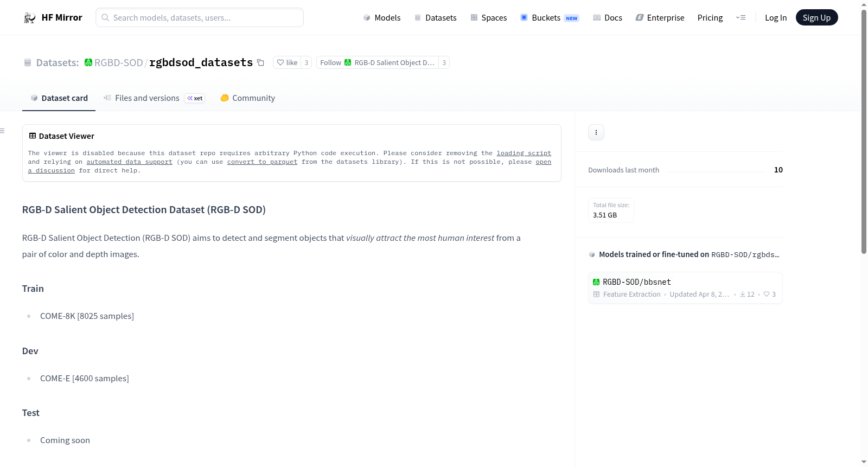Open the RGBD-SOD/bbsnet model card
The height and width of the screenshot is (467, 868).
[x=685, y=288]
